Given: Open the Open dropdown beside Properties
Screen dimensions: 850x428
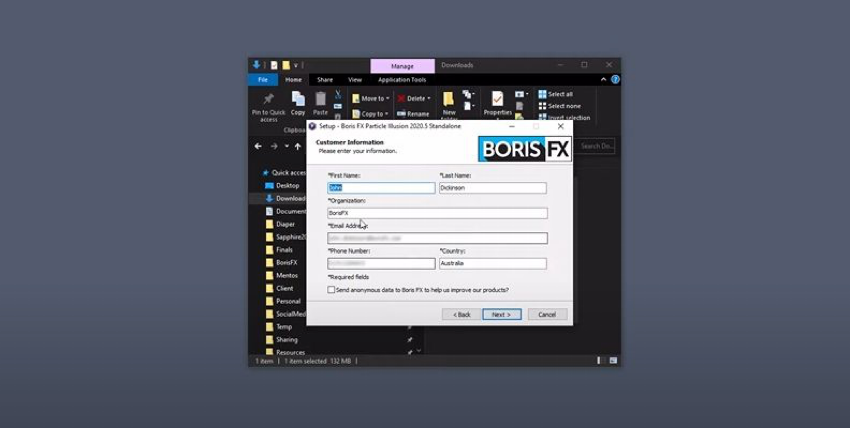Looking at the screenshot, I should (521, 94).
